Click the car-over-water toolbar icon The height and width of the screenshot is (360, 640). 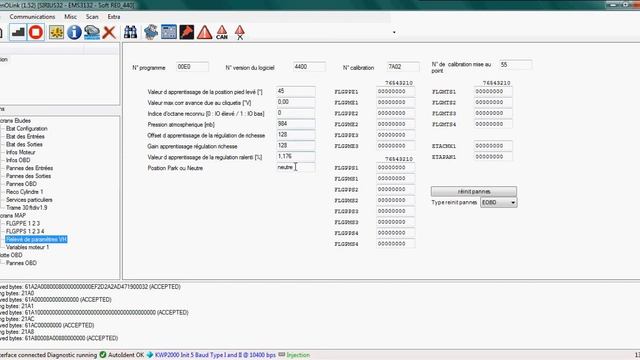click(x=92, y=32)
